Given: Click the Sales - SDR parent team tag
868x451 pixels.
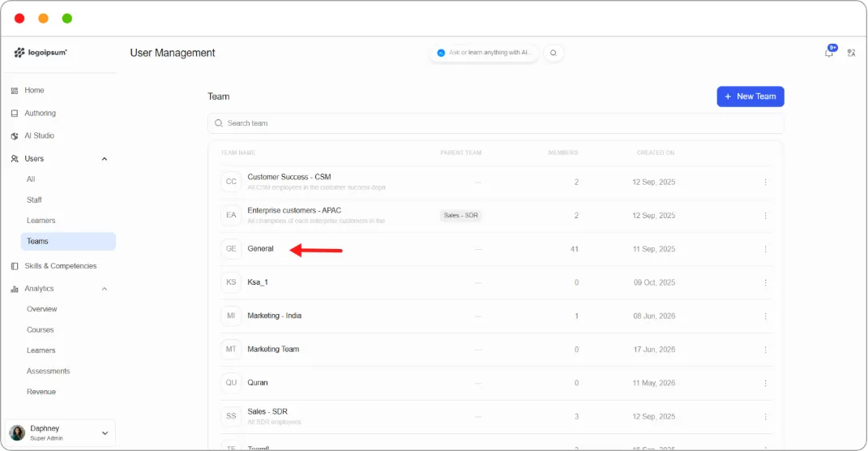Looking at the screenshot, I should tap(460, 216).
